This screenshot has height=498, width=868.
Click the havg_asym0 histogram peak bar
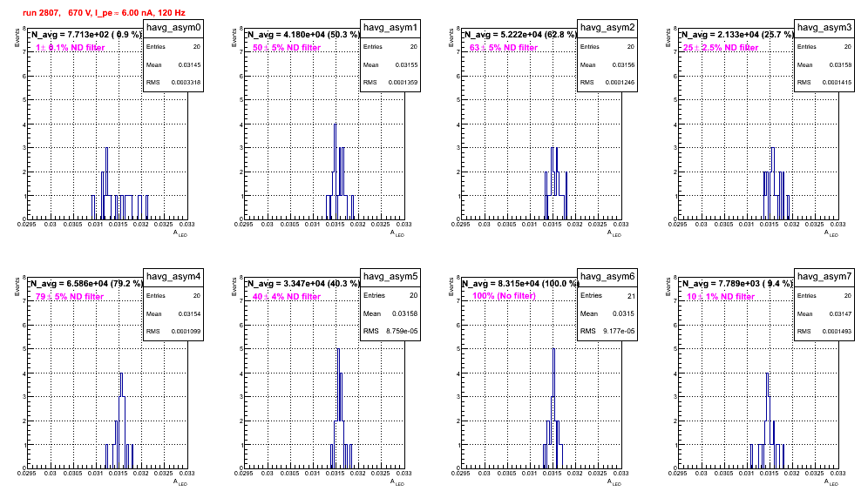[106, 183]
